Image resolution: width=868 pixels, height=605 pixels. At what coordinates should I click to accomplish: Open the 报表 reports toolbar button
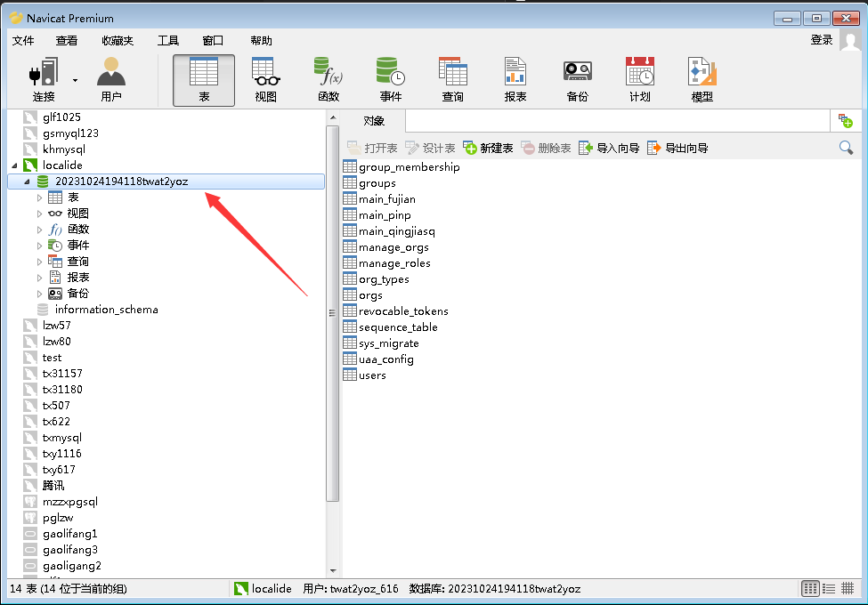pos(515,80)
